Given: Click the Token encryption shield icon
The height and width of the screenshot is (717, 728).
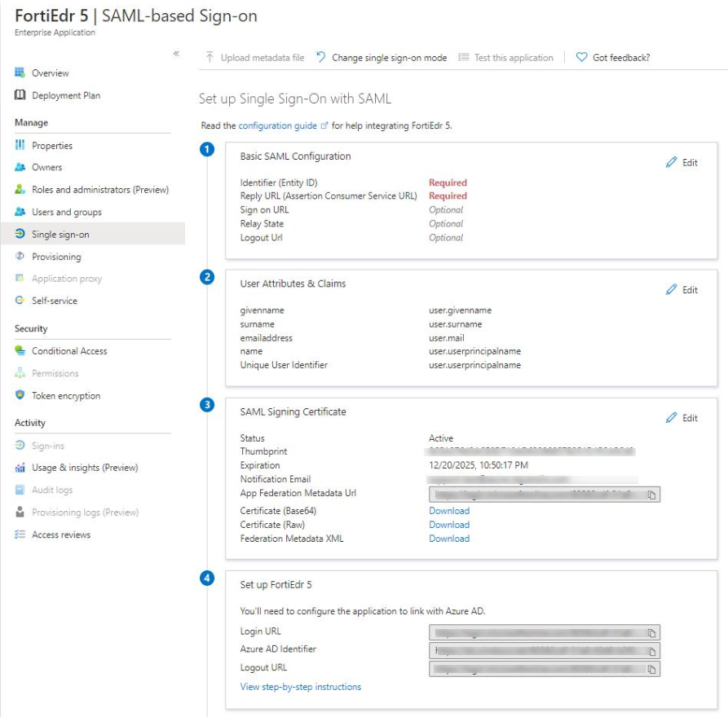Looking at the screenshot, I should click(20, 396).
